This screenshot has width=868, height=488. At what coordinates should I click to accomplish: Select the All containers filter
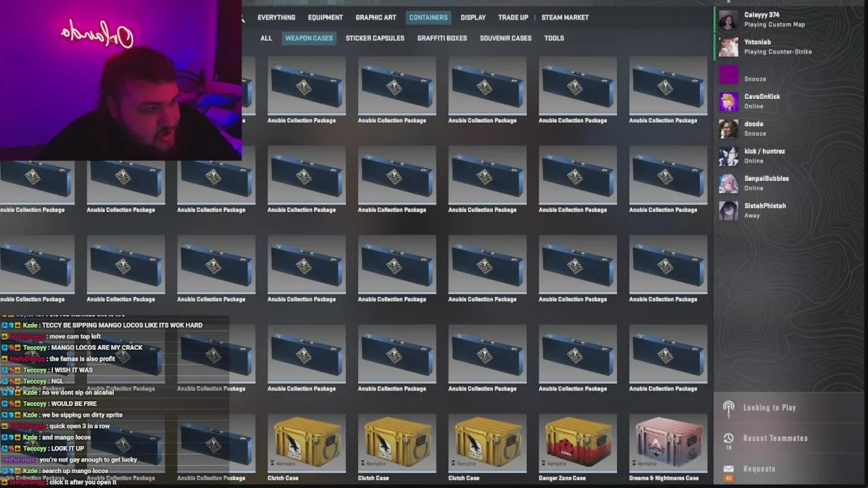pyautogui.click(x=266, y=39)
